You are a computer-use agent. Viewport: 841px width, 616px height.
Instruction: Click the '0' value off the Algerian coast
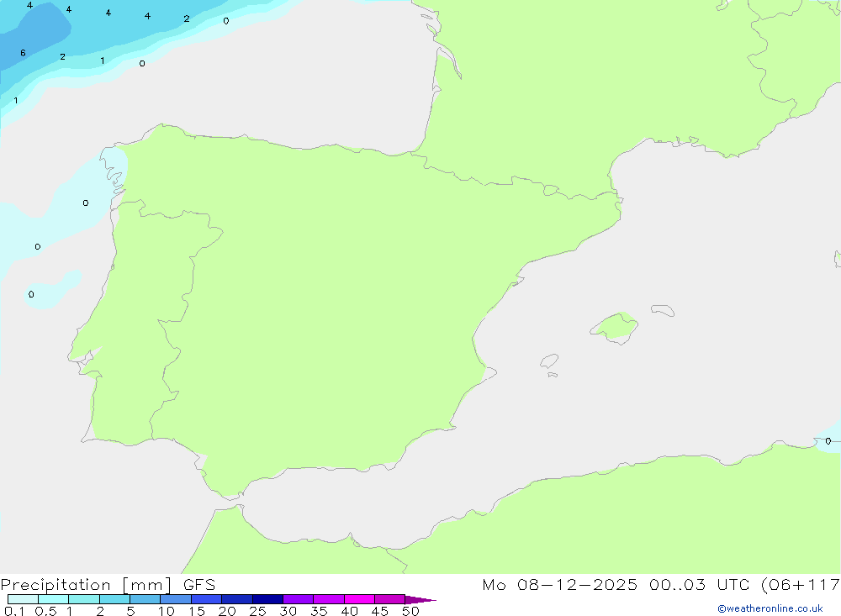[x=828, y=440]
